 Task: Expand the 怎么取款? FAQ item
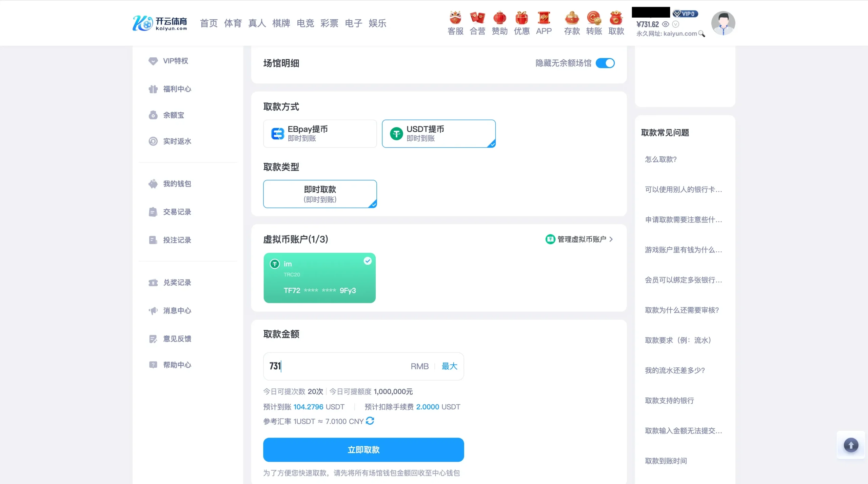point(660,159)
